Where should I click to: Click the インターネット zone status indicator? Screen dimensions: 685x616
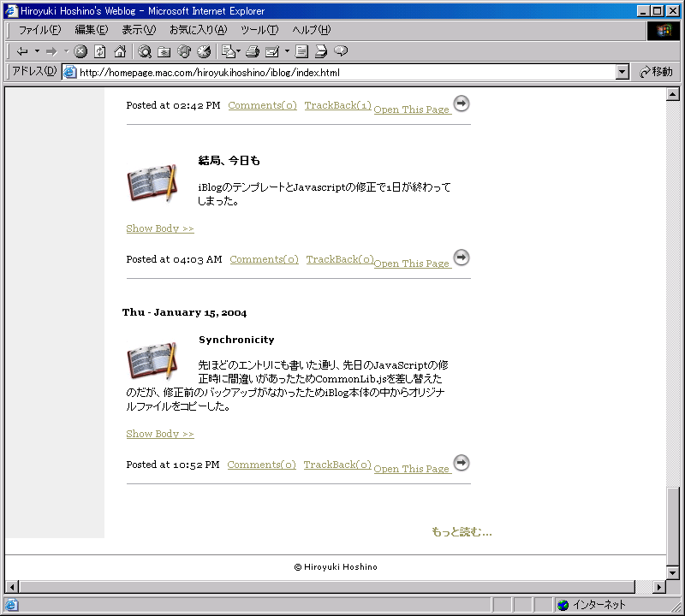click(x=592, y=605)
